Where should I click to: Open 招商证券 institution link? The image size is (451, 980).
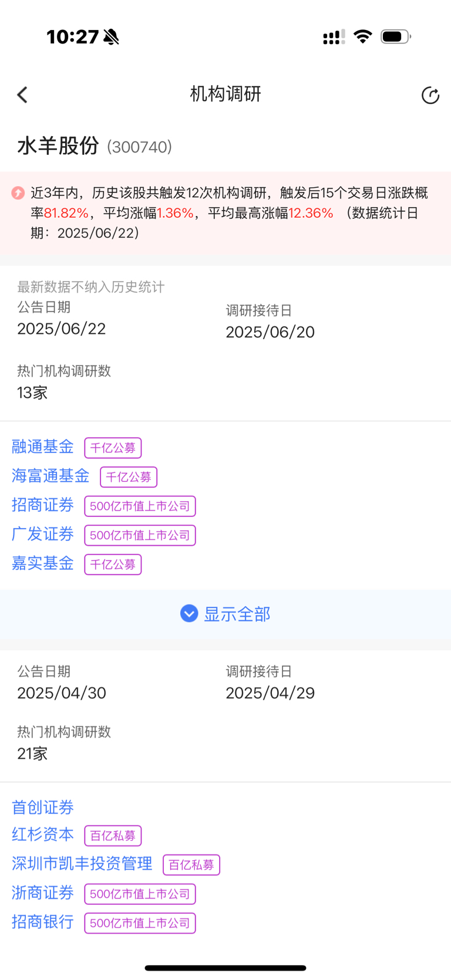click(x=43, y=505)
